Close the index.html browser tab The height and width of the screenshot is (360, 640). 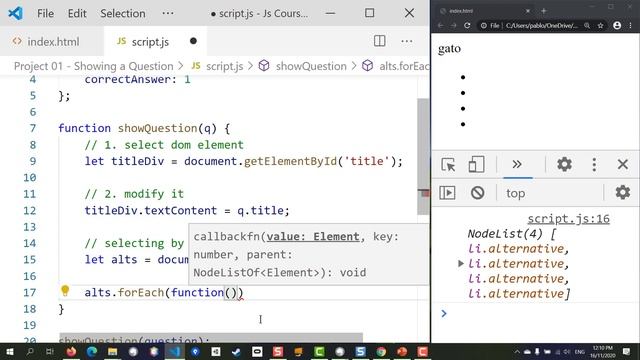tap(528, 11)
